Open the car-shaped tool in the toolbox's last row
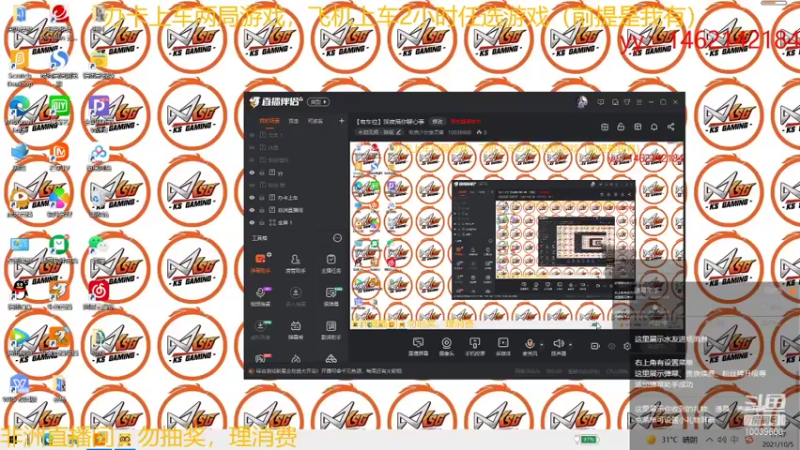This screenshot has width=800, height=450. (x=331, y=359)
